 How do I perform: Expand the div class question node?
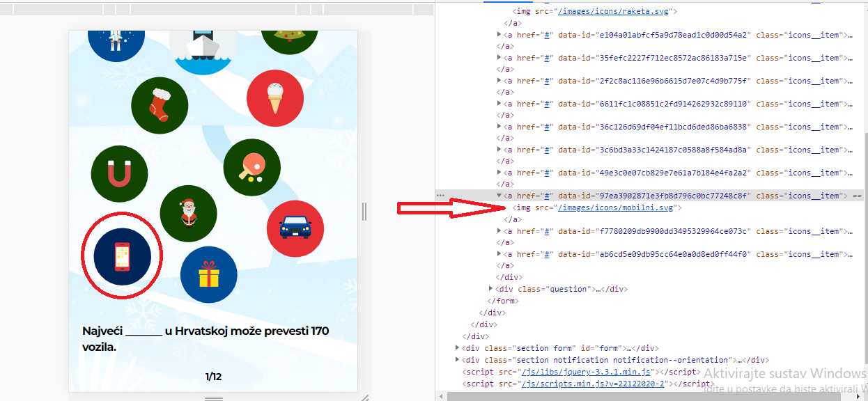pyautogui.click(x=493, y=288)
